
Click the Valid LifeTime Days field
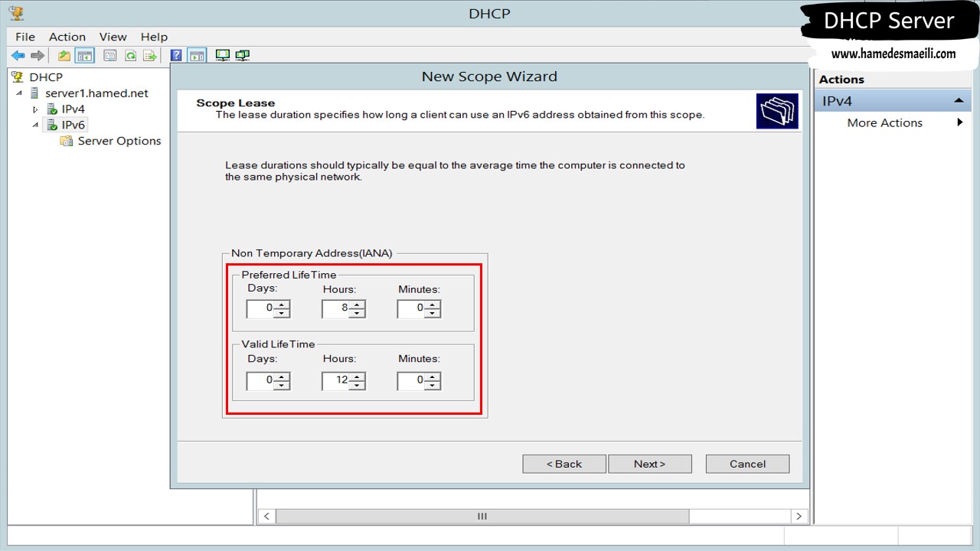point(260,380)
